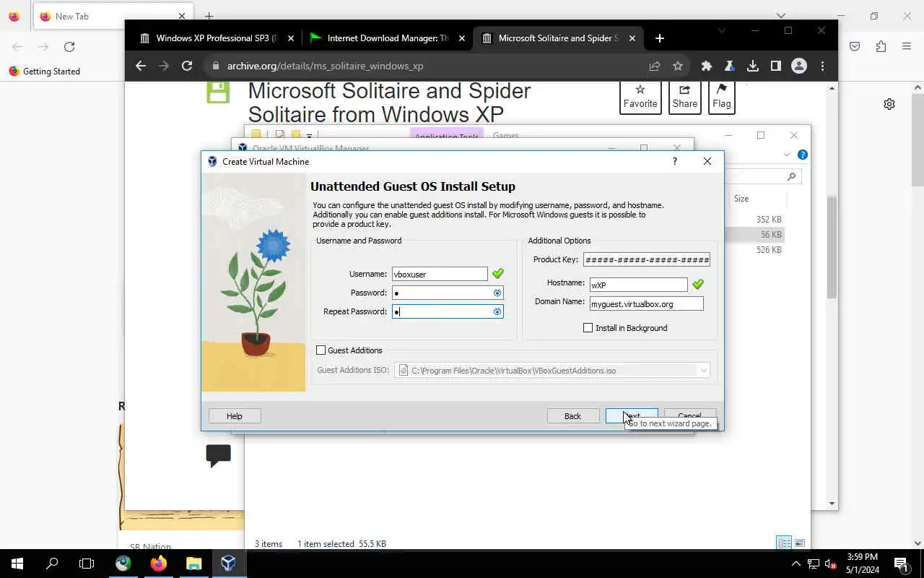Focus the Product Key input field
The width and height of the screenshot is (924, 578).
[646, 260]
